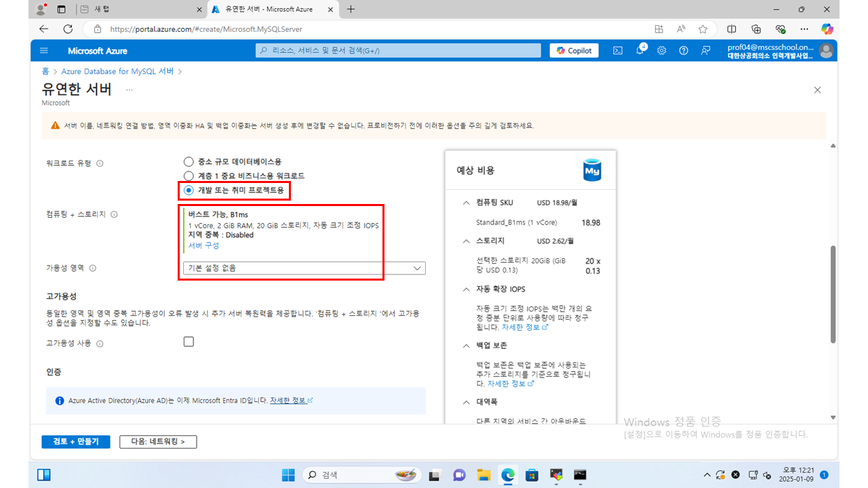Open the Copilot button in Azure header

click(x=574, y=51)
